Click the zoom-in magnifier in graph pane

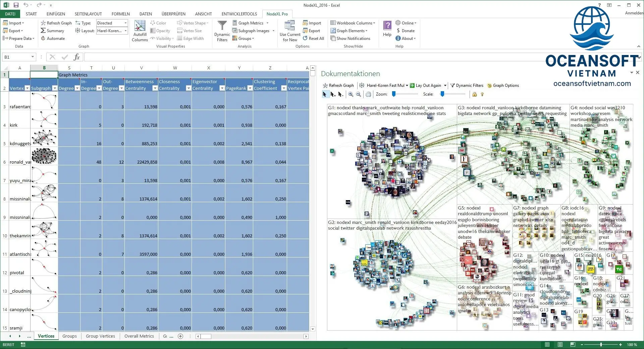351,95
